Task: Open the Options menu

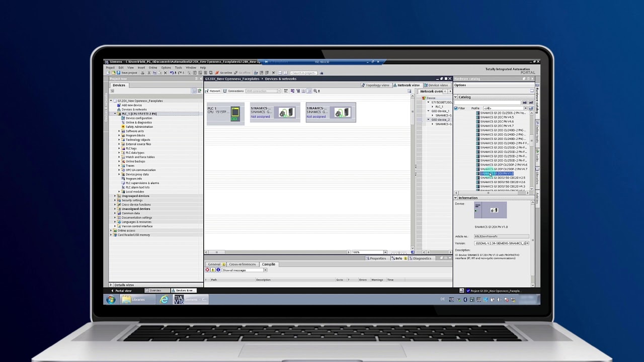Action: click(166, 67)
